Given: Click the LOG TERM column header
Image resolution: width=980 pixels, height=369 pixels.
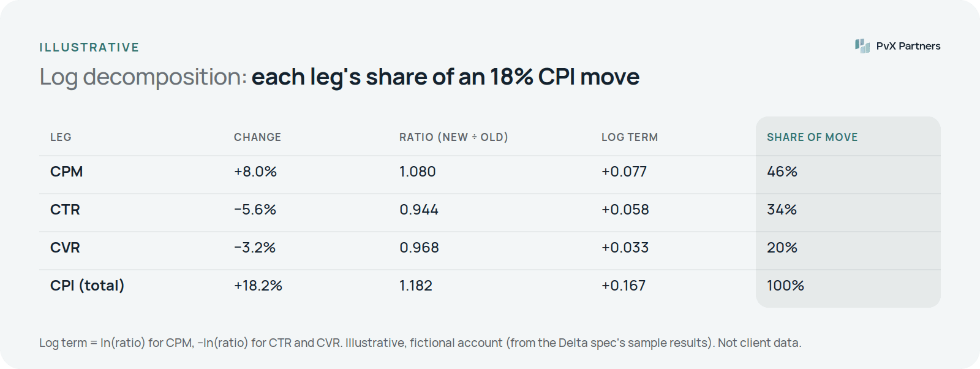Looking at the screenshot, I should (x=630, y=137).
